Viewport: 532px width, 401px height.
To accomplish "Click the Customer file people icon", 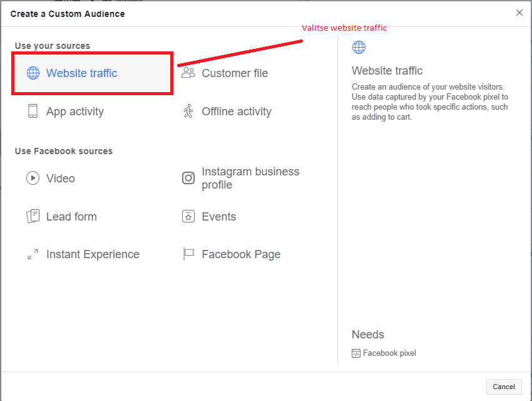I will [188, 73].
